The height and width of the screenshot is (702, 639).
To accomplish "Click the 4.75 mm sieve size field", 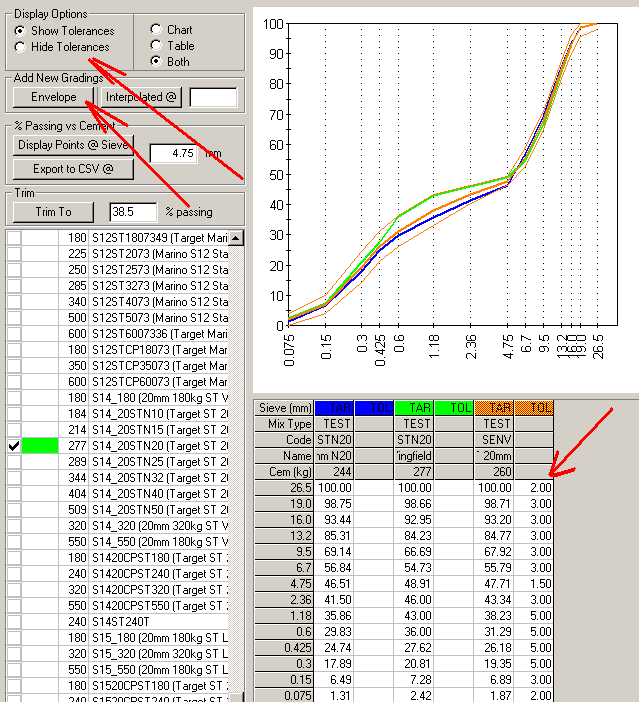I will click(173, 153).
